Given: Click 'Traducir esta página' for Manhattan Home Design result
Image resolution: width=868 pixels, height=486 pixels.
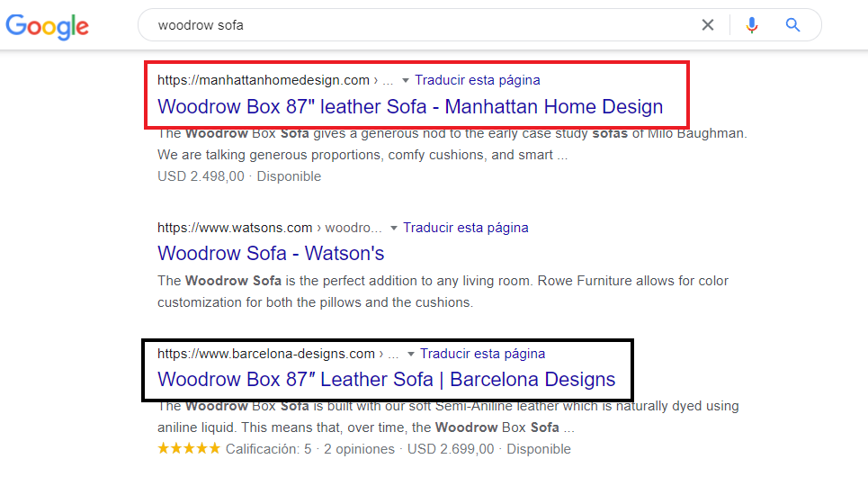Looking at the screenshot, I should pos(478,80).
